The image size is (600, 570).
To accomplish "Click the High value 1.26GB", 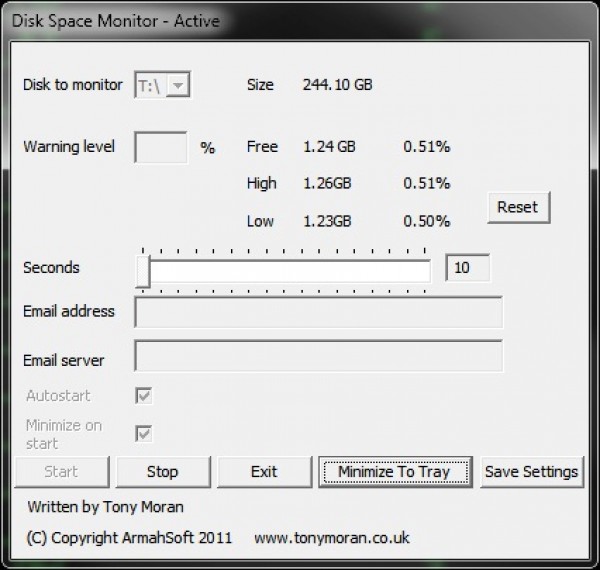I will point(327,183).
